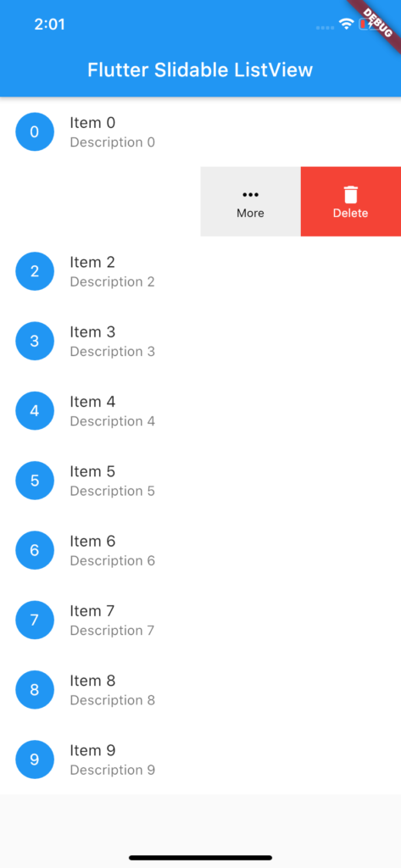This screenshot has width=401, height=868.
Task: Click the Delete label text
Action: point(351,213)
